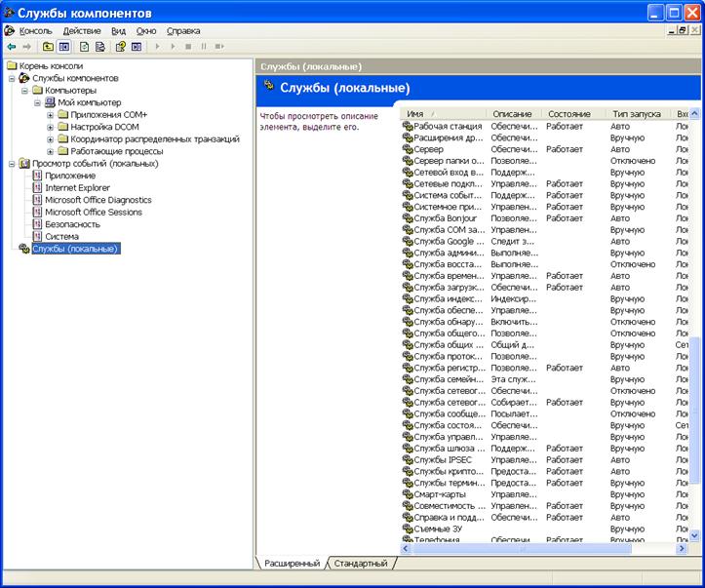Switch to the Стандартный tab

tap(361, 564)
